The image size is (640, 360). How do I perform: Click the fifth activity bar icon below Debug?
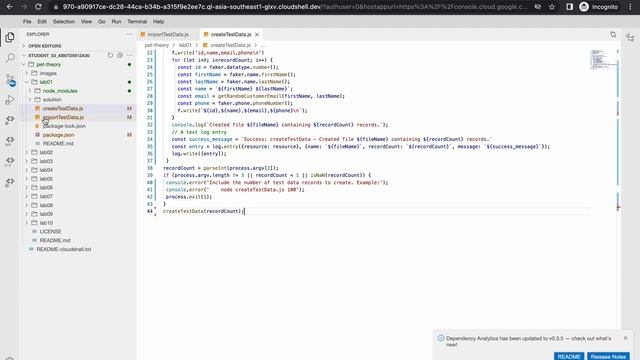(10, 120)
